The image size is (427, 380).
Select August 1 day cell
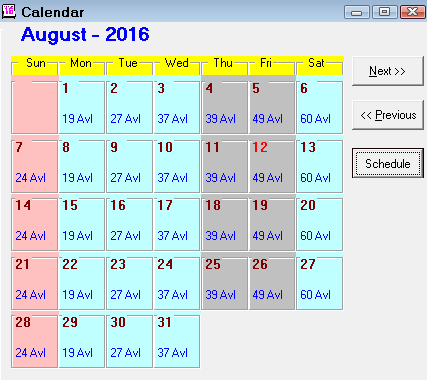click(82, 107)
